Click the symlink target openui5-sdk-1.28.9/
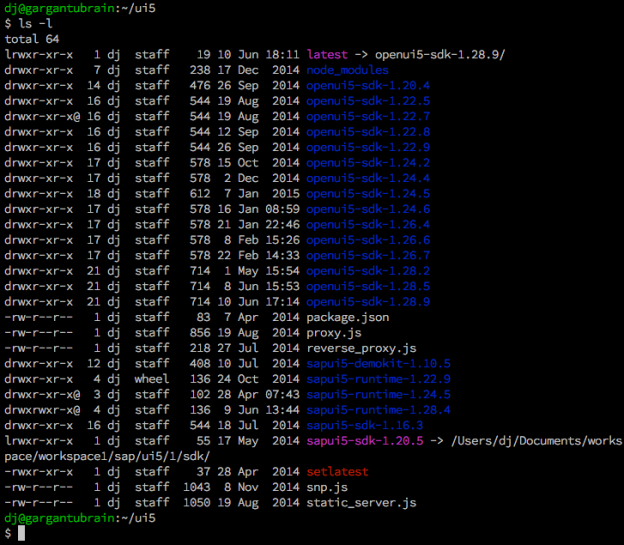Viewport: 624px width, 545px height. coord(440,55)
